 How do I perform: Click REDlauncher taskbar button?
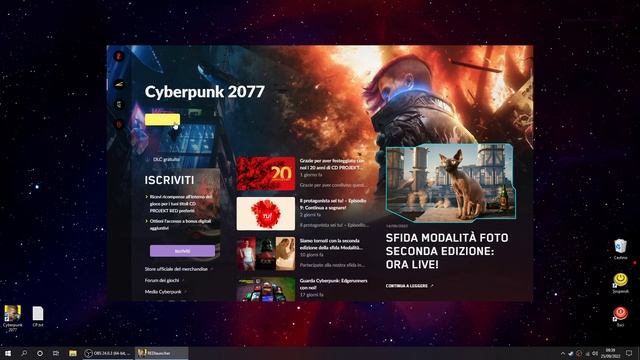click(162, 353)
